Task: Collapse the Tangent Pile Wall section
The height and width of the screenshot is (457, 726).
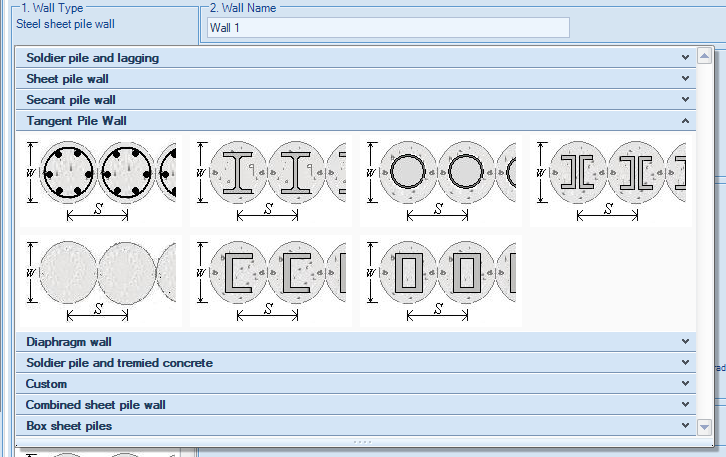Action: point(356,121)
